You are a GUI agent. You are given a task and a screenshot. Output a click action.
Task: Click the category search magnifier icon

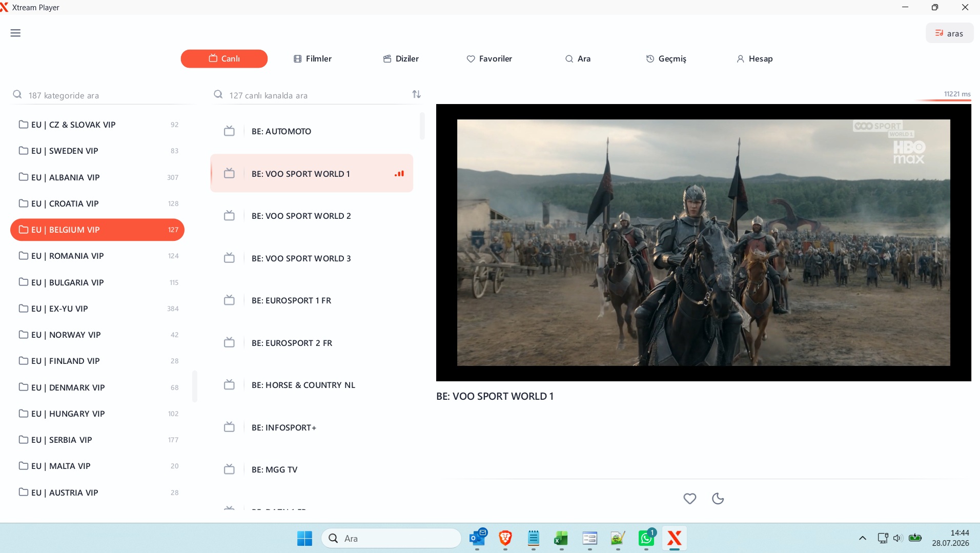tap(17, 95)
